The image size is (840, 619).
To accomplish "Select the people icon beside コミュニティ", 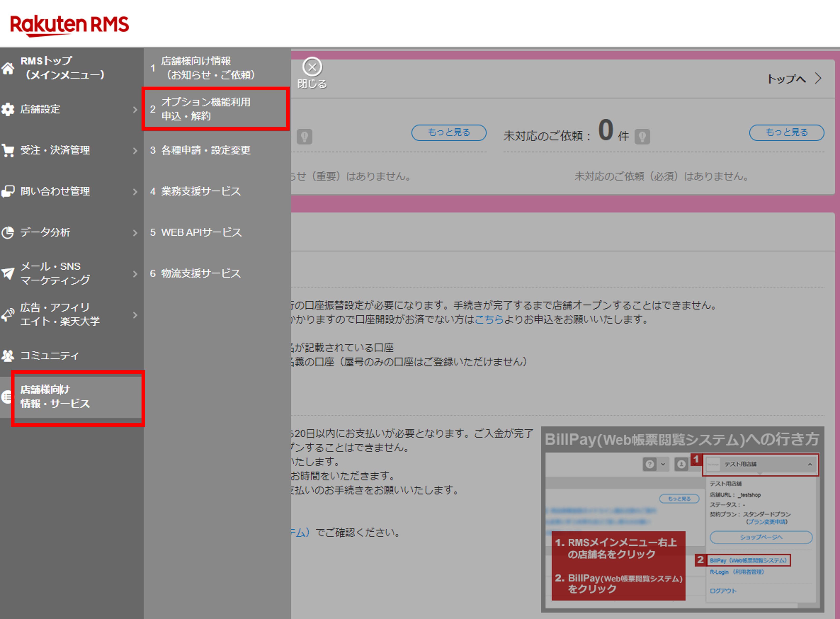I will (7, 356).
